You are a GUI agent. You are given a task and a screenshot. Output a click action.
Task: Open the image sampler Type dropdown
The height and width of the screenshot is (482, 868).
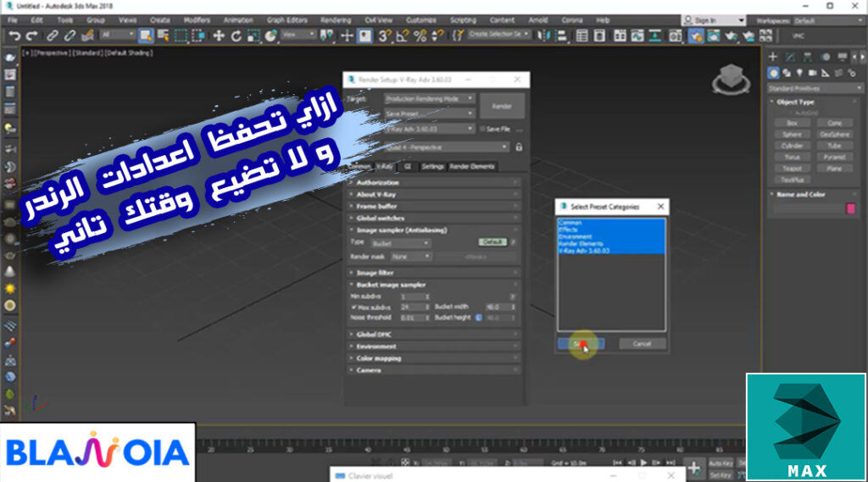click(x=400, y=243)
